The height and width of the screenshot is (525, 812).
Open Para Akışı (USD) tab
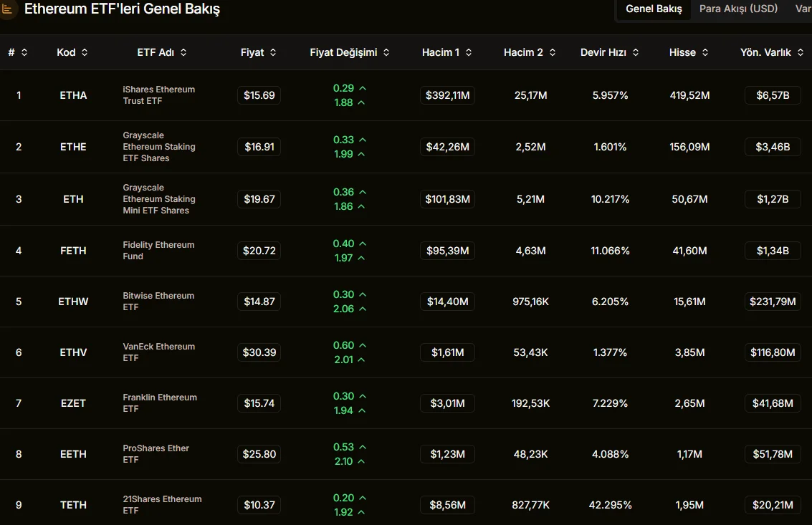[738, 9]
